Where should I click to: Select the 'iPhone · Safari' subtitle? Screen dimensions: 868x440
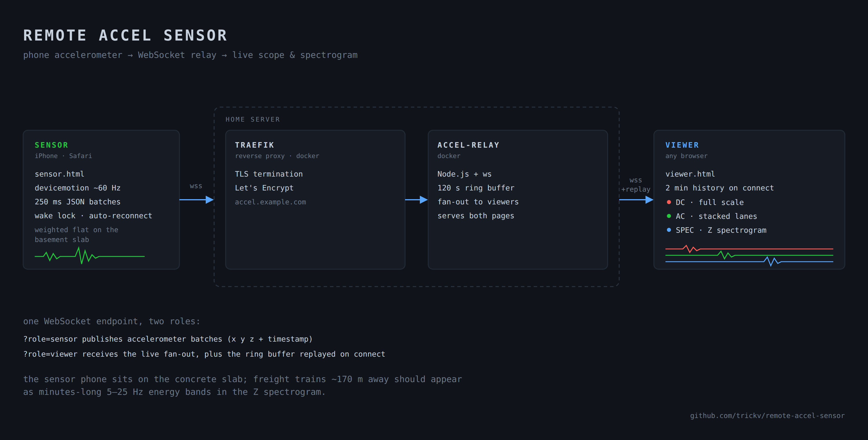coord(63,156)
